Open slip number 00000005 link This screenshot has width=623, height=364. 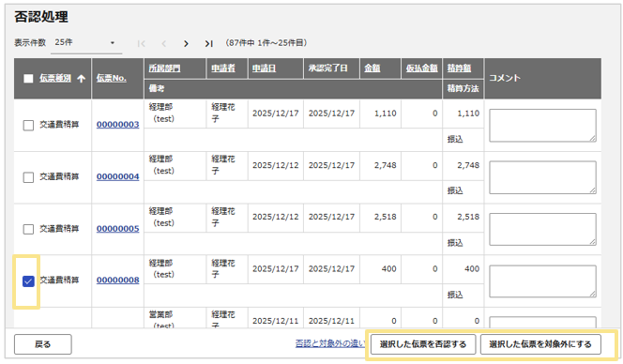(x=117, y=229)
